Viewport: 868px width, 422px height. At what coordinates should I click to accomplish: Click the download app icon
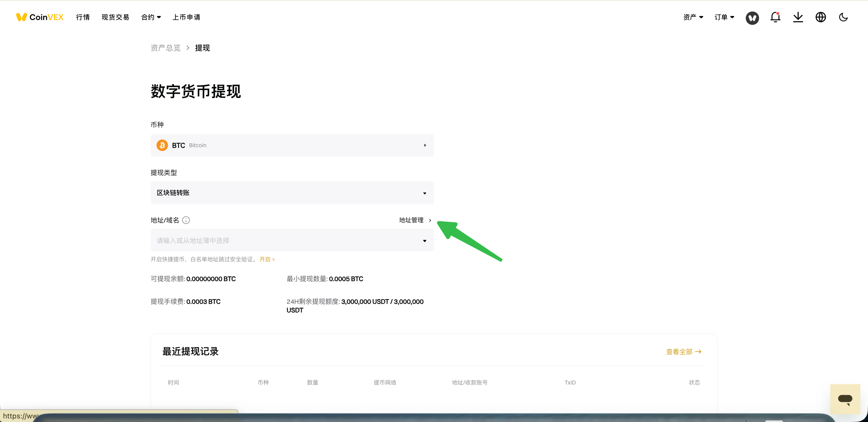(798, 17)
